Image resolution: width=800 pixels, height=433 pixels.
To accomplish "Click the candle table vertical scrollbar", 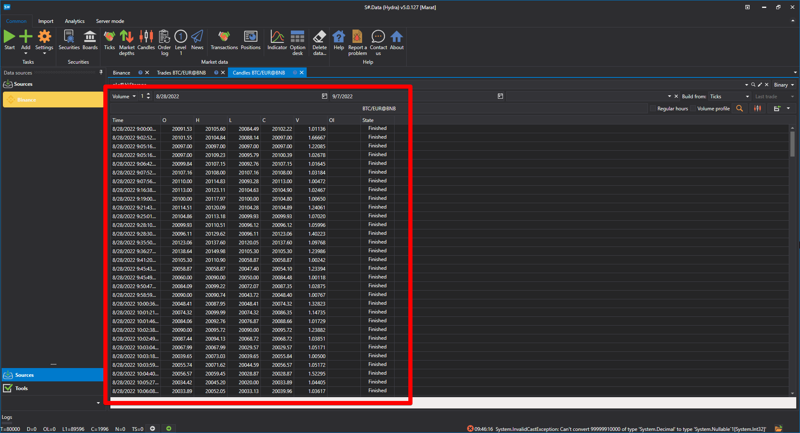I will pos(793,145).
